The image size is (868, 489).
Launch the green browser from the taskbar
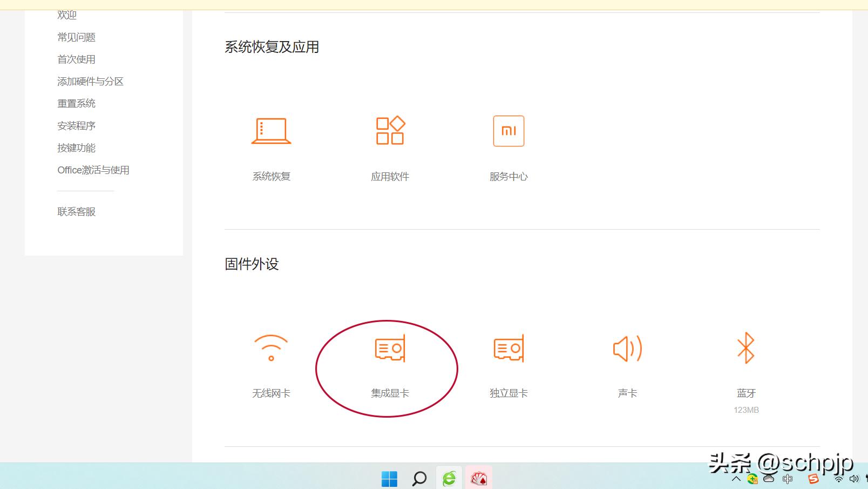pyautogui.click(x=449, y=478)
